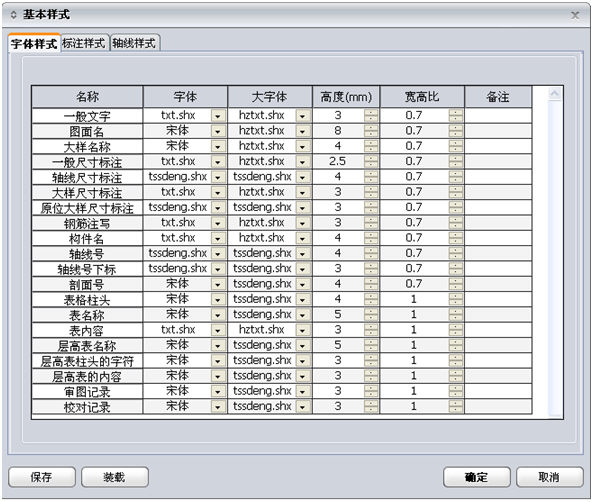Image resolution: width=593 pixels, height=502 pixels.
Task: Confirm with the 确定 button
Action: pos(477,477)
